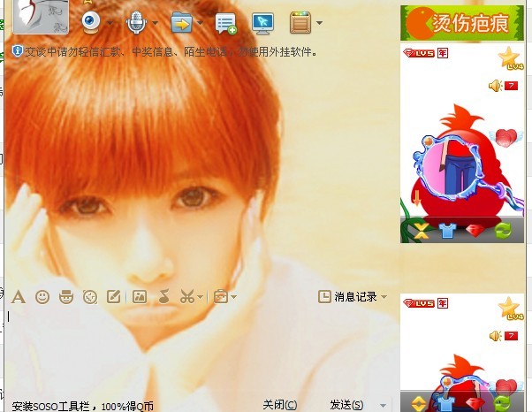Toggle the lower QQ show yellow arrows
The height and width of the screenshot is (412, 532).
click(x=418, y=403)
